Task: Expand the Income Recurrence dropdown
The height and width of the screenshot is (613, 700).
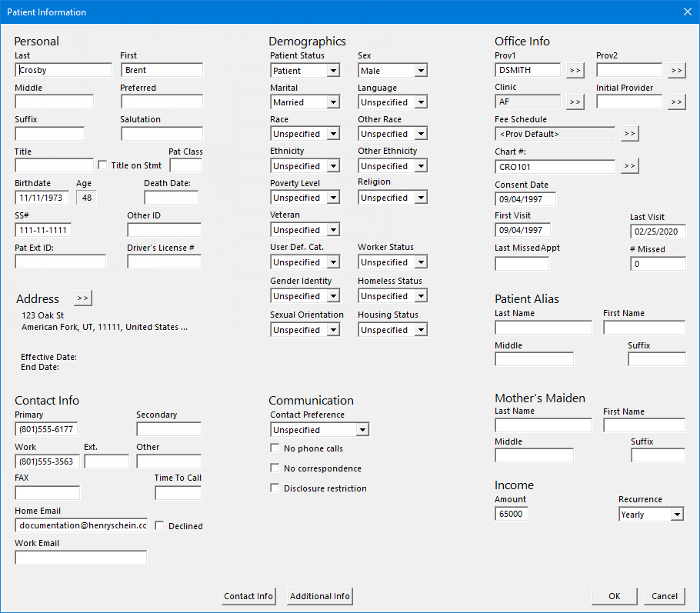Action: tap(676, 515)
